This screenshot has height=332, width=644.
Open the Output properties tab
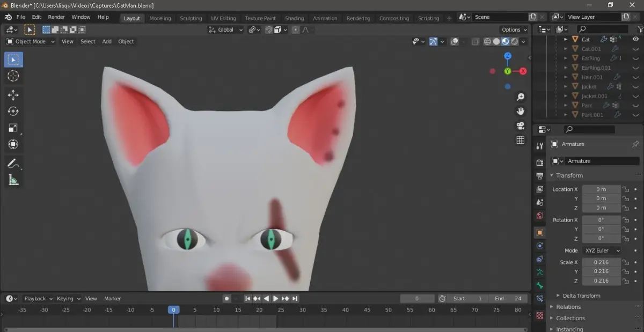(x=540, y=176)
